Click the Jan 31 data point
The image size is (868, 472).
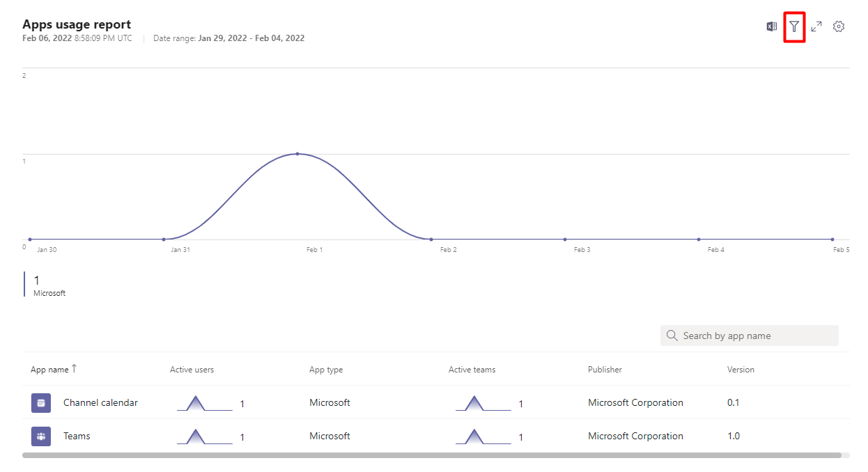click(164, 239)
